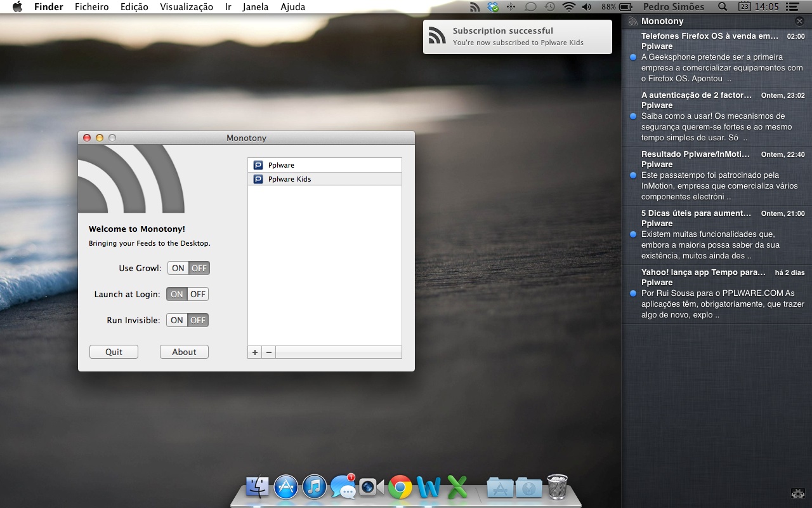Clear Monotony notifications with the X button
The image size is (812, 508).
tap(799, 21)
